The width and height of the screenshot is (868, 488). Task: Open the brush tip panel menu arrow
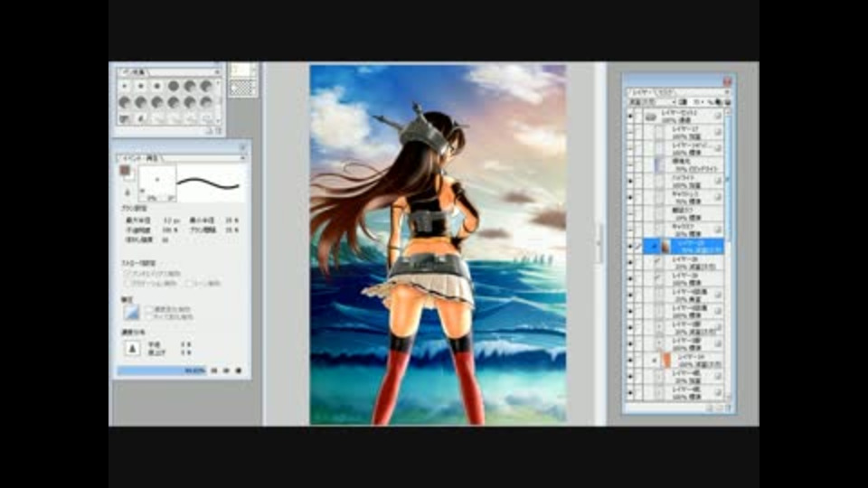[x=217, y=72]
